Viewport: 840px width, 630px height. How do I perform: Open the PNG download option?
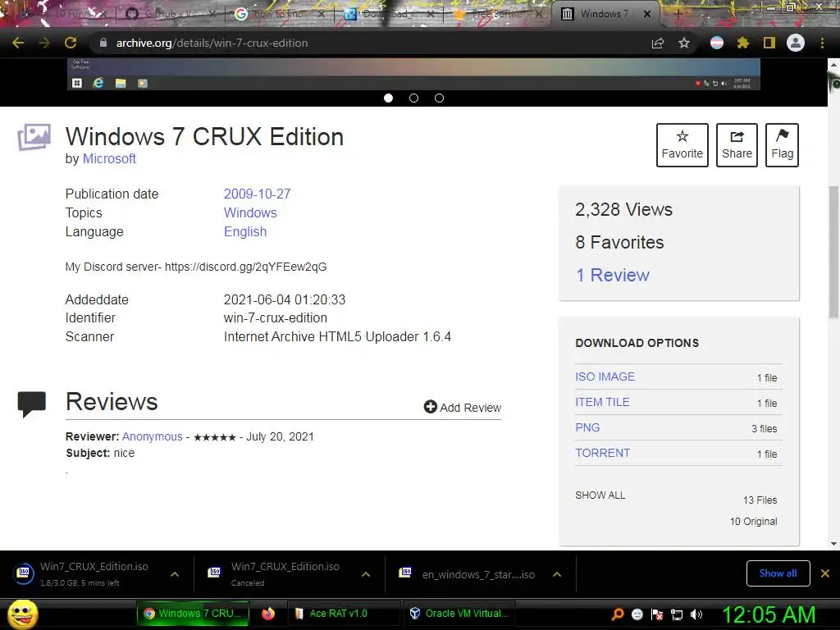click(x=587, y=427)
